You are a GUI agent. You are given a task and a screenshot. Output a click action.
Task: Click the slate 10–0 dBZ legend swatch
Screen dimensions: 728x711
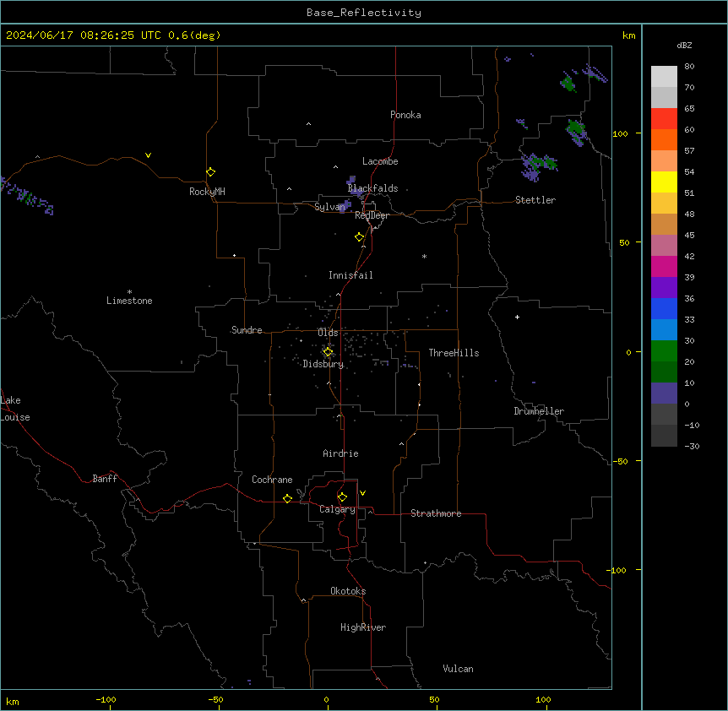point(664,393)
